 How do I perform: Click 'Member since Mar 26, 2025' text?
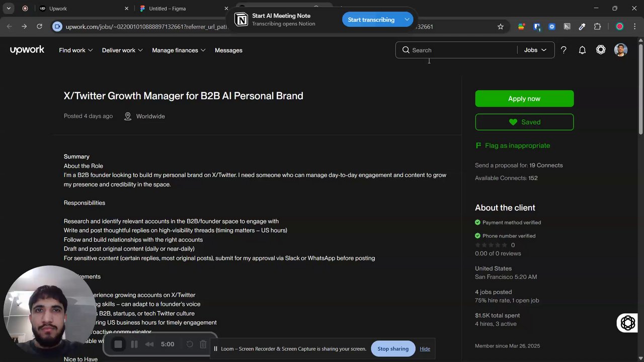[x=508, y=346]
